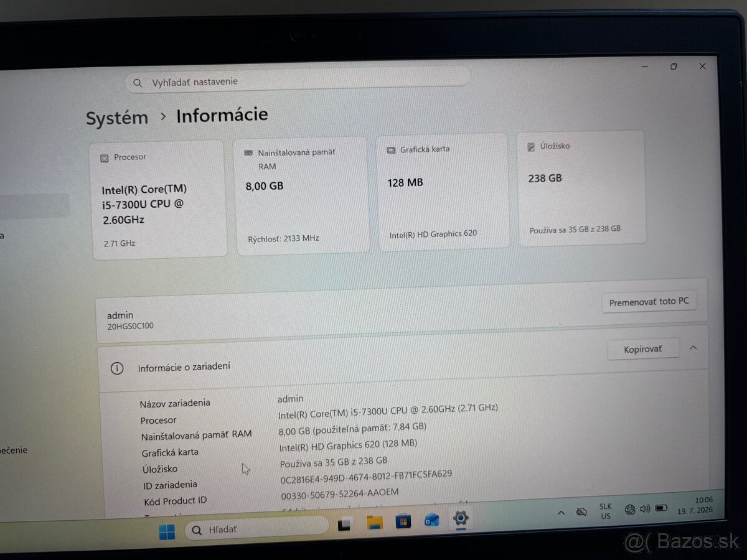
Task: Click the processor chip icon
Action: coord(104,158)
